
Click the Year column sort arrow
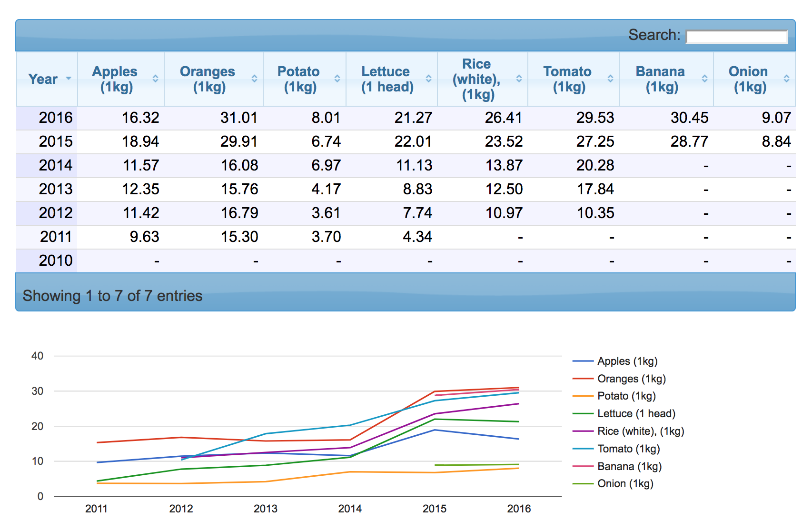(x=69, y=79)
